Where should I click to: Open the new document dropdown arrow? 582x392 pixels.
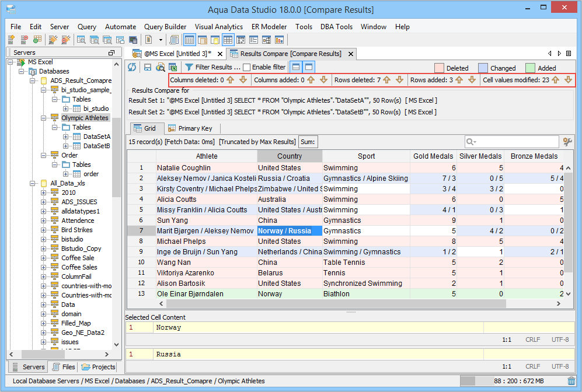coord(161,40)
